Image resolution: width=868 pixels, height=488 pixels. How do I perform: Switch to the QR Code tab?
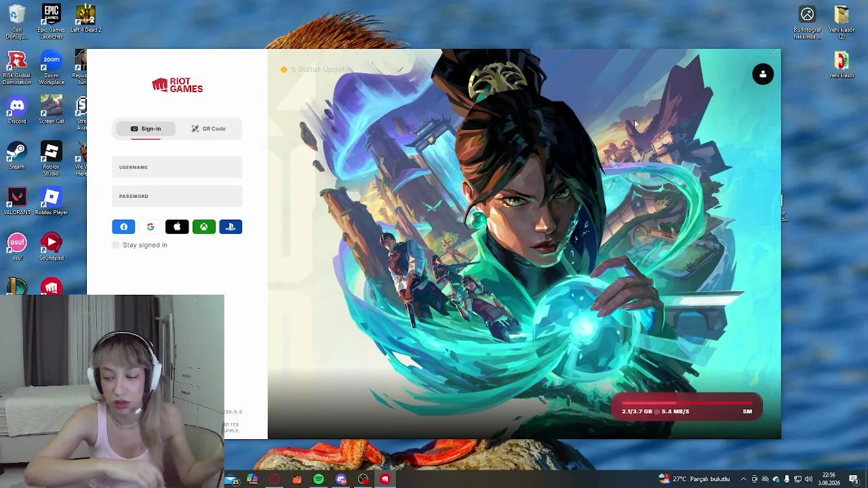208,129
